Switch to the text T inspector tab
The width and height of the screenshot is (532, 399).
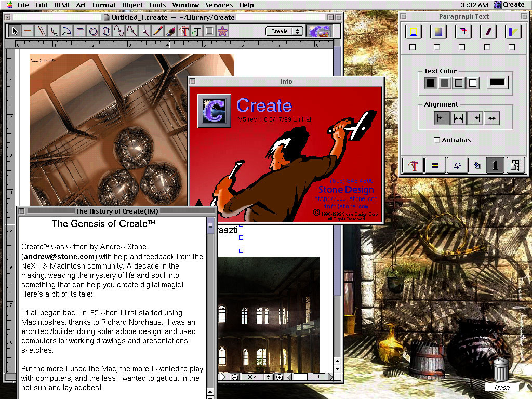[414, 166]
